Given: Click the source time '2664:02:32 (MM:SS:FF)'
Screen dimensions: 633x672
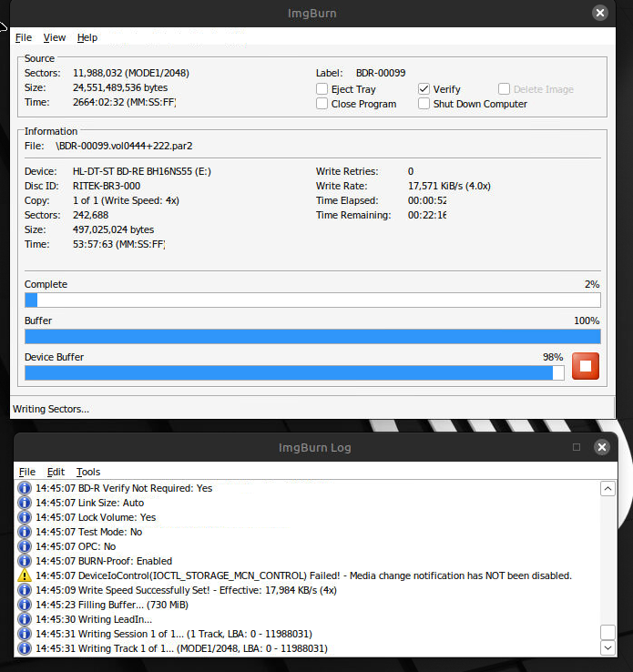Looking at the screenshot, I should (x=124, y=102).
